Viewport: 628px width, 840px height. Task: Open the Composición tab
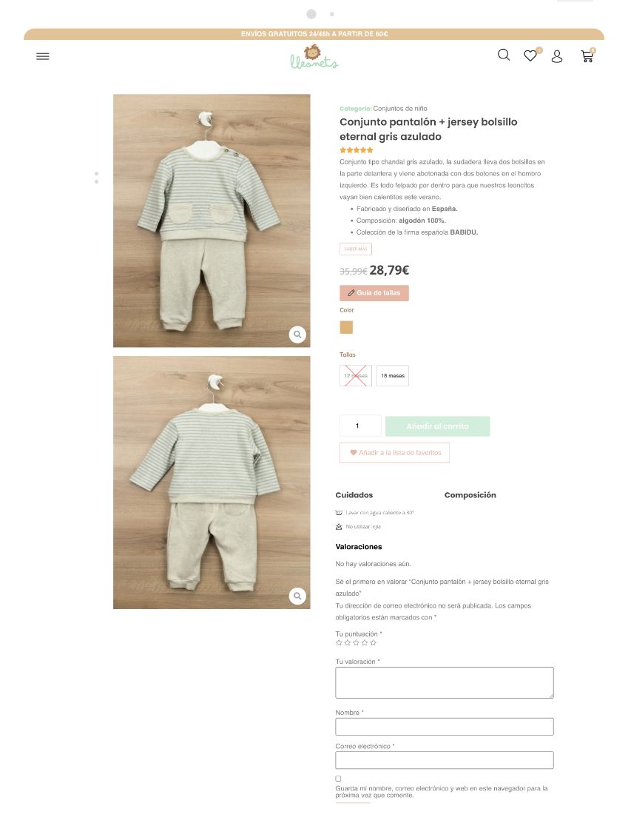pos(470,495)
